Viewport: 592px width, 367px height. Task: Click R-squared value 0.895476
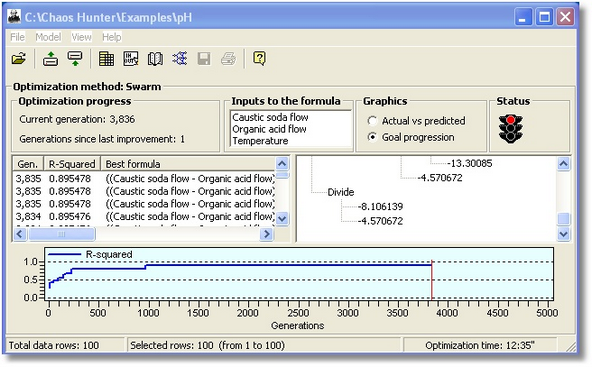(70, 217)
